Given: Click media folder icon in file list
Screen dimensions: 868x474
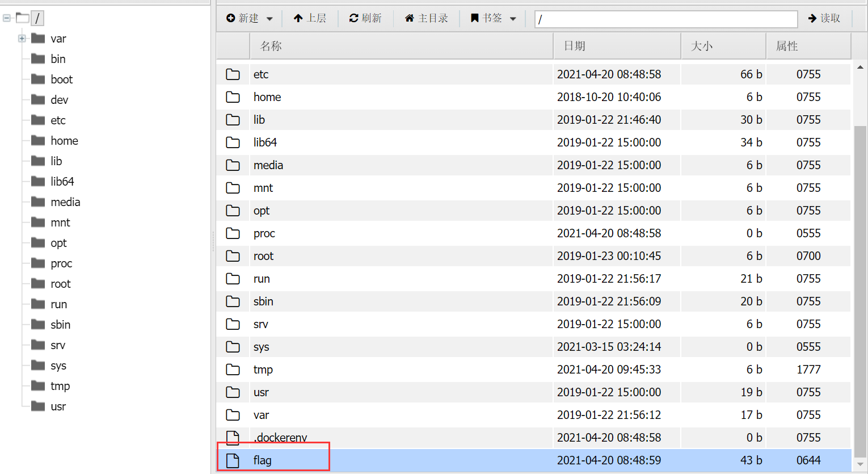Looking at the screenshot, I should pyautogui.click(x=233, y=165).
